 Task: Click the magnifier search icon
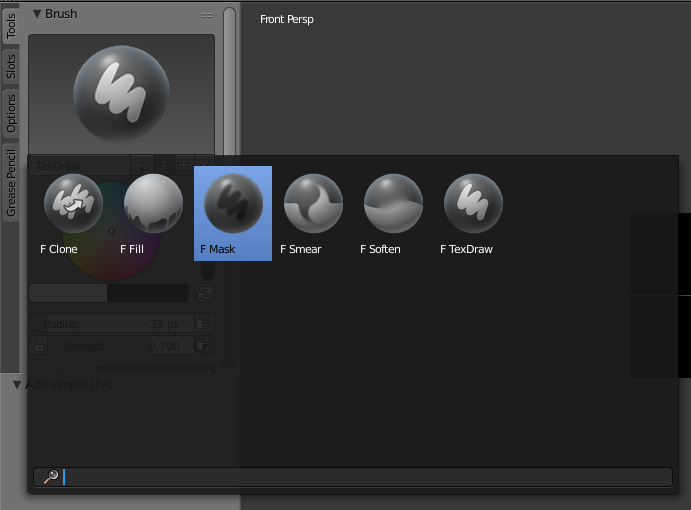tap(51, 477)
